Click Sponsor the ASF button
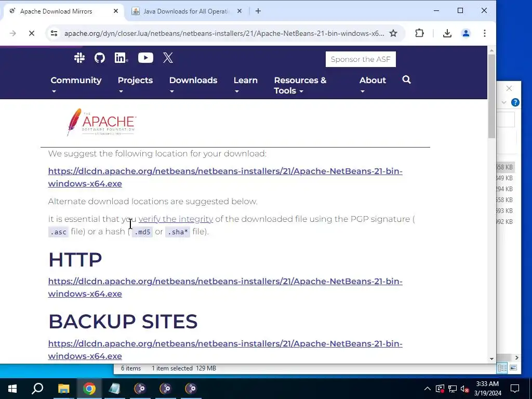The width and height of the screenshot is (532, 399). 361,59
